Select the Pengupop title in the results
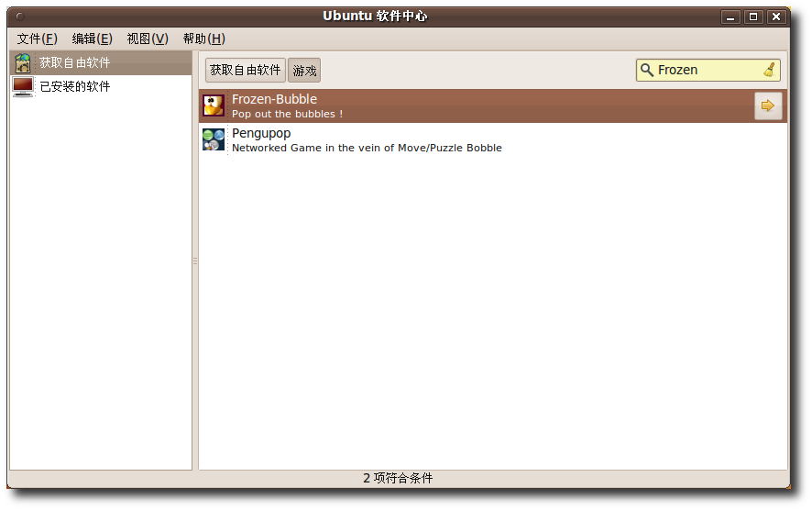812x510 pixels. click(261, 133)
